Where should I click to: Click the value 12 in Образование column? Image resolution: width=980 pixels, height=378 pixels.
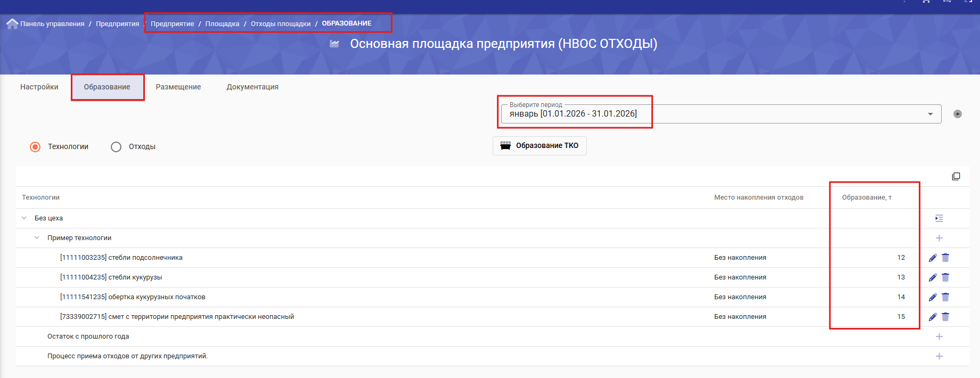(x=901, y=258)
